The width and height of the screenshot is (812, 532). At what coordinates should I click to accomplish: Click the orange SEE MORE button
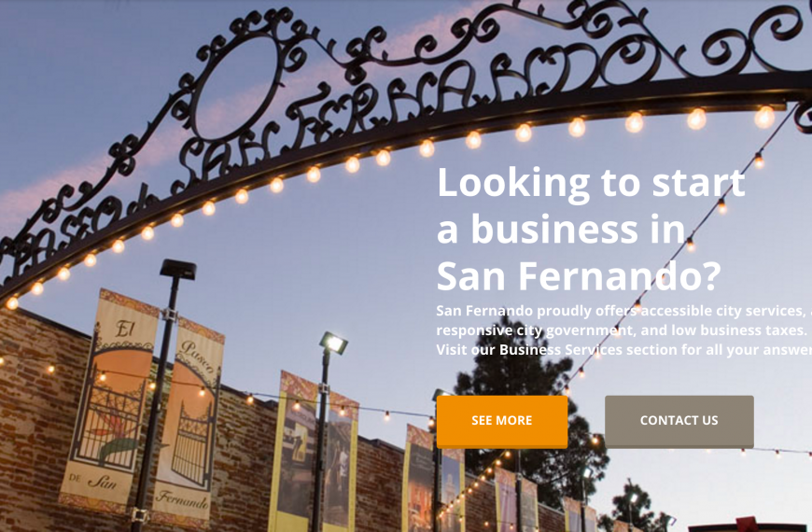tap(502, 421)
